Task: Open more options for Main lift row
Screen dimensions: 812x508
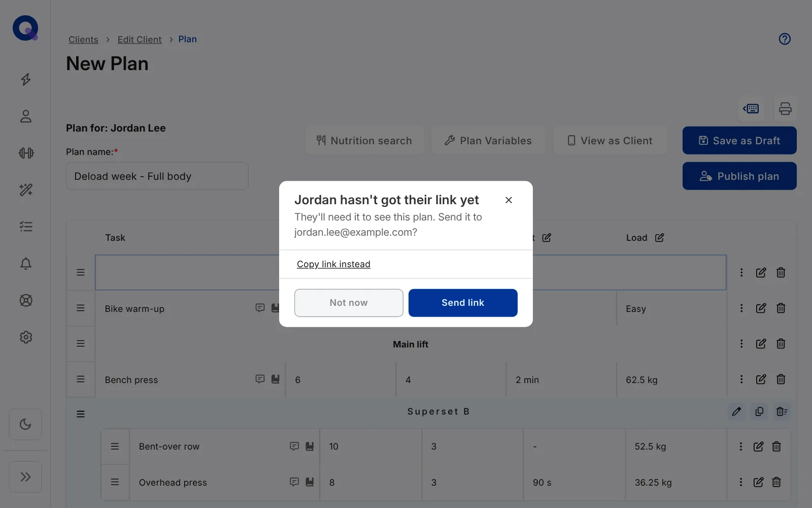Action: click(741, 344)
